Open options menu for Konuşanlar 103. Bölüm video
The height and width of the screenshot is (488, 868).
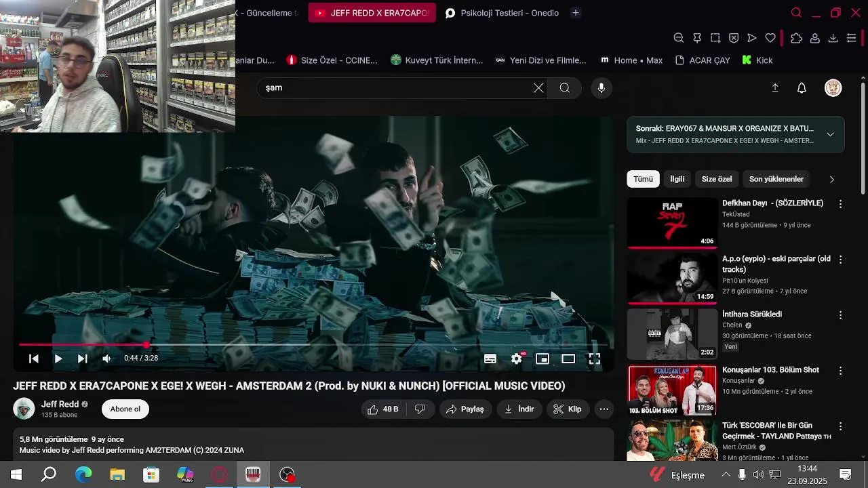(x=841, y=371)
